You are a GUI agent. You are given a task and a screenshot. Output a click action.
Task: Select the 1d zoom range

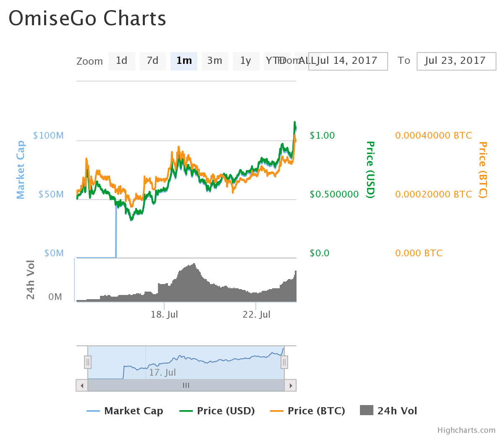(x=121, y=61)
